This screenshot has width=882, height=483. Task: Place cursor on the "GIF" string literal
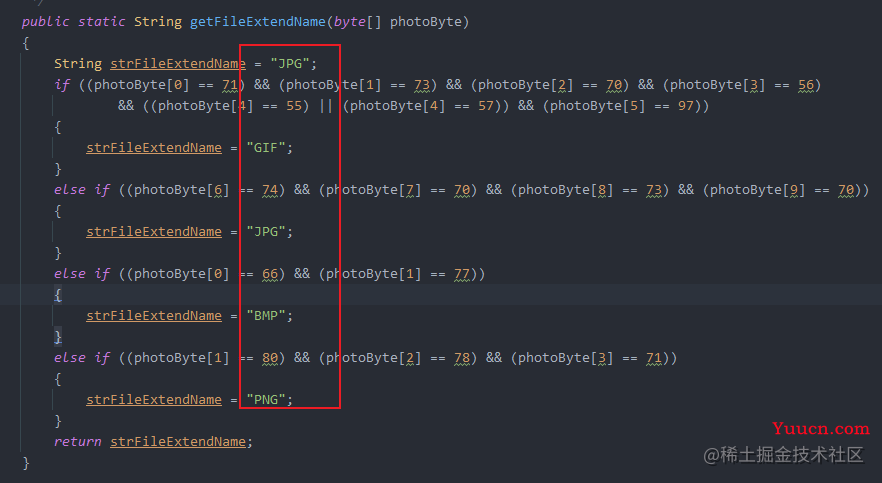pyautogui.click(x=270, y=147)
